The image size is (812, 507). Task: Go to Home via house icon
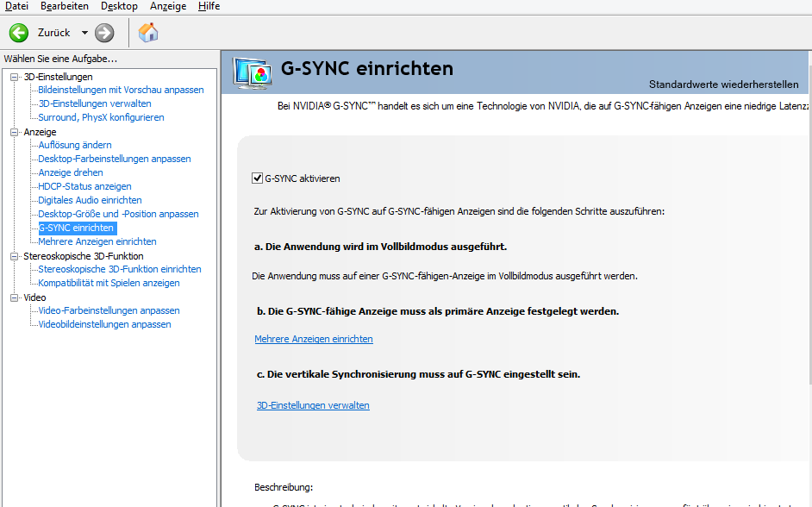(148, 33)
